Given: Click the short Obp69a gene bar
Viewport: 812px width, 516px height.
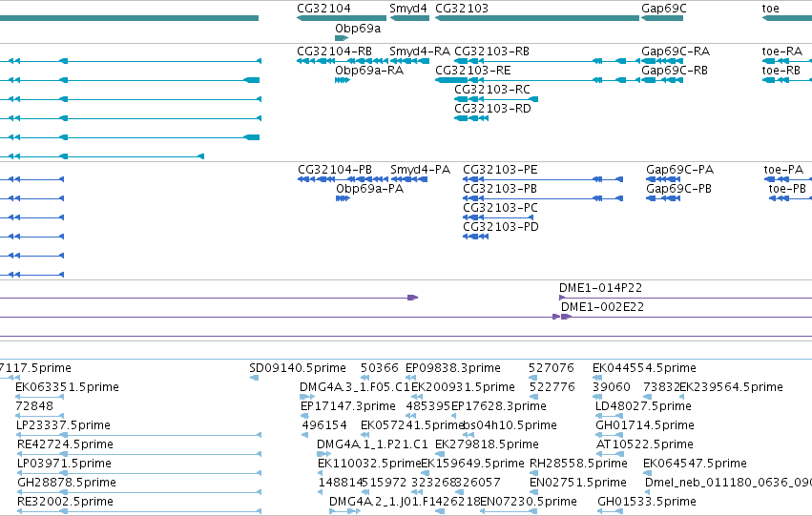Looking at the screenshot, I should pyautogui.click(x=342, y=38).
